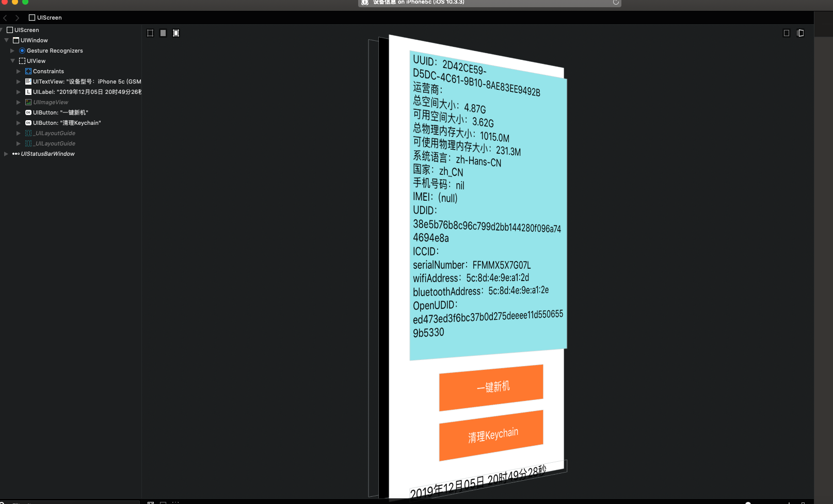Expand the UIStatusBarWindow node
The width and height of the screenshot is (833, 504).
pos(5,153)
